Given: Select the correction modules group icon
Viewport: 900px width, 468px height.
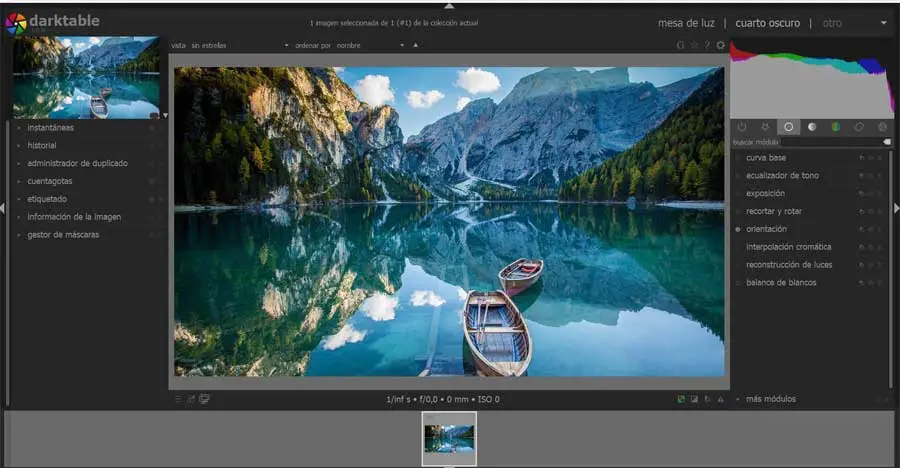Looking at the screenshot, I should (x=859, y=126).
